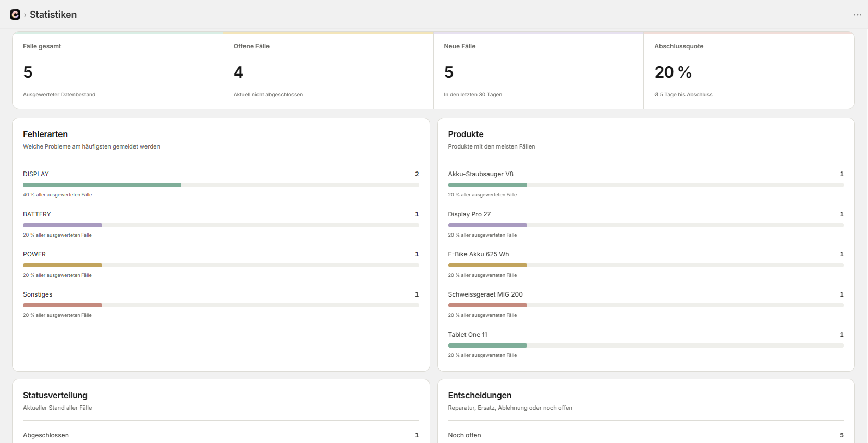Click the DISPLAY error type progress bar
868x443 pixels.
(x=221, y=185)
